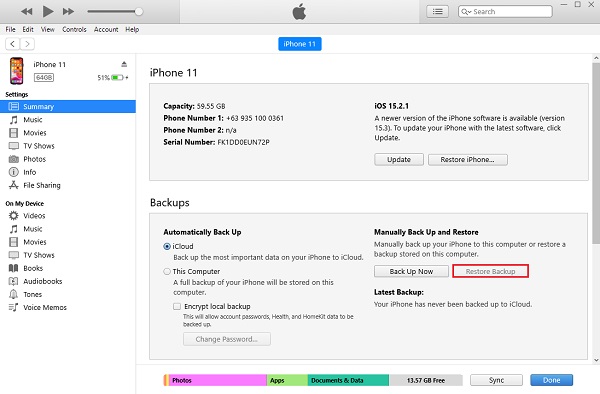Click the Change Password button

[x=227, y=339]
